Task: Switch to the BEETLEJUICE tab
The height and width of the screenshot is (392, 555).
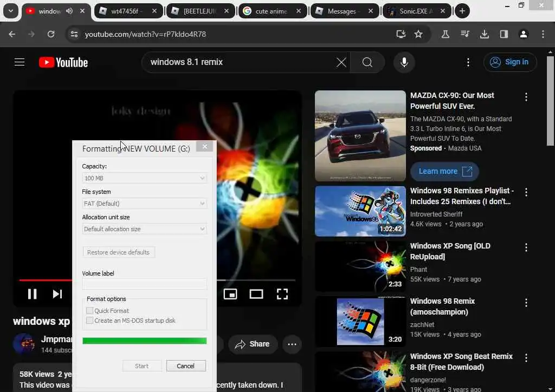Action: coord(201,11)
